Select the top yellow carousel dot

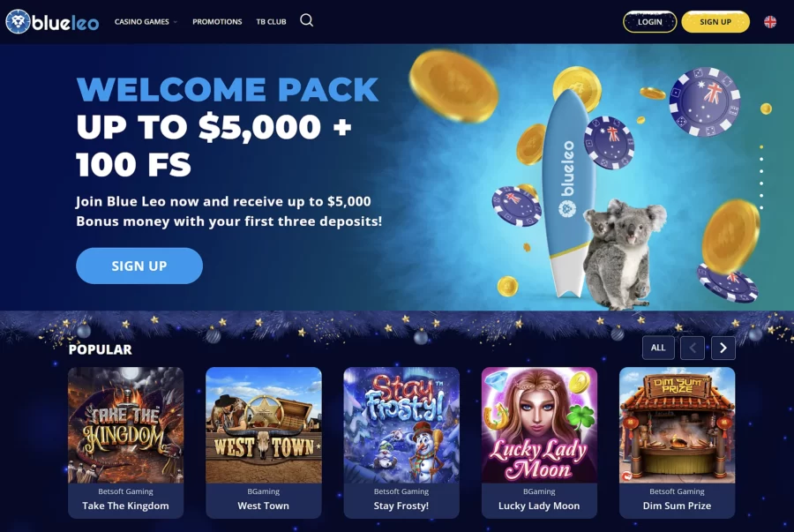click(761, 147)
